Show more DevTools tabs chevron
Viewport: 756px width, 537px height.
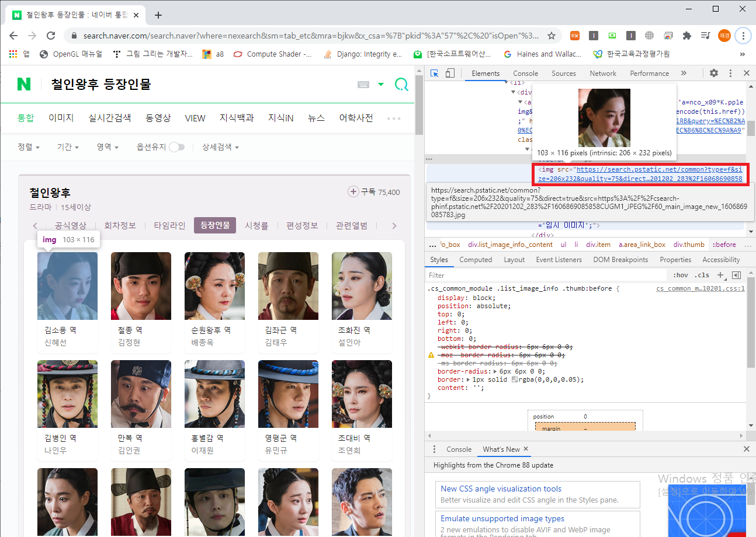point(684,73)
